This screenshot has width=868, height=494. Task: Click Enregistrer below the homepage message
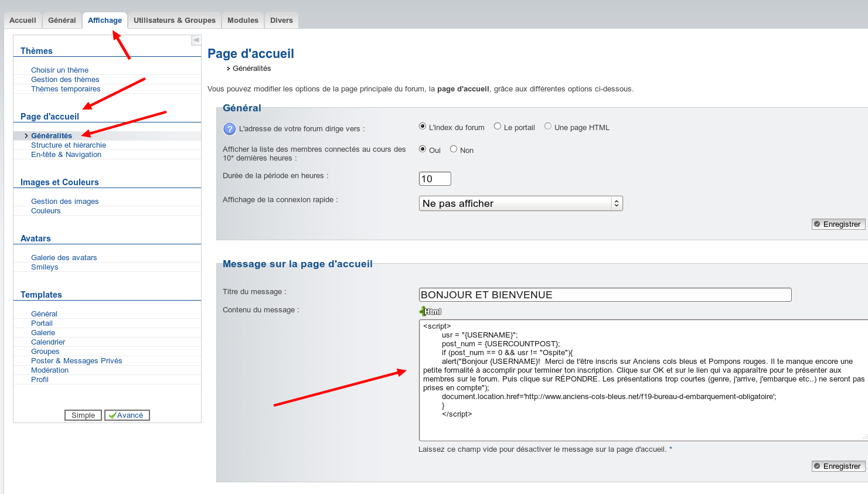tap(838, 466)
